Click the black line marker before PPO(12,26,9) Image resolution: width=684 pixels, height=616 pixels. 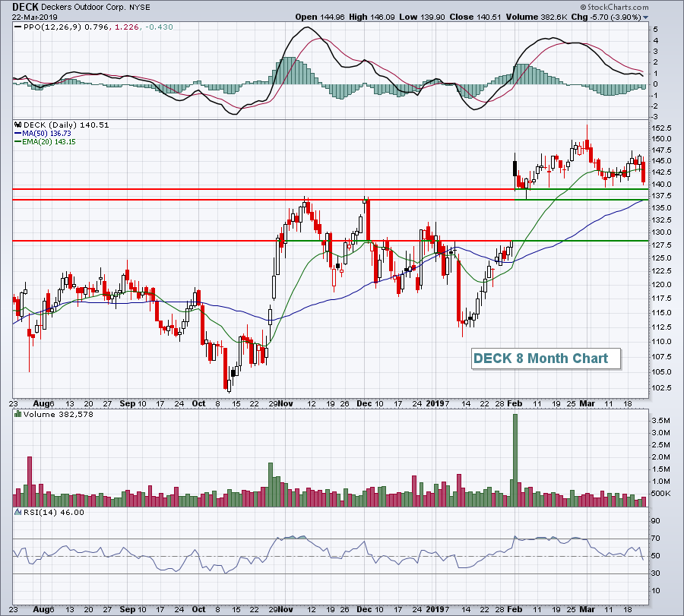tap(18, 27)
